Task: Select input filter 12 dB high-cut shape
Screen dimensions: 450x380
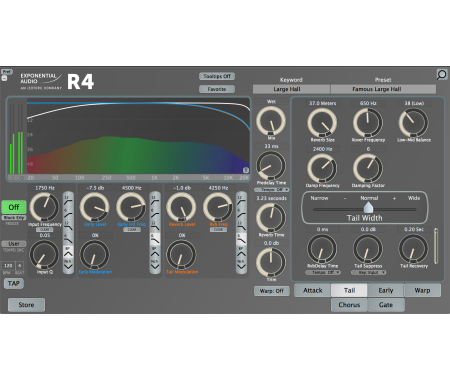Action: (x=68, y=226)
